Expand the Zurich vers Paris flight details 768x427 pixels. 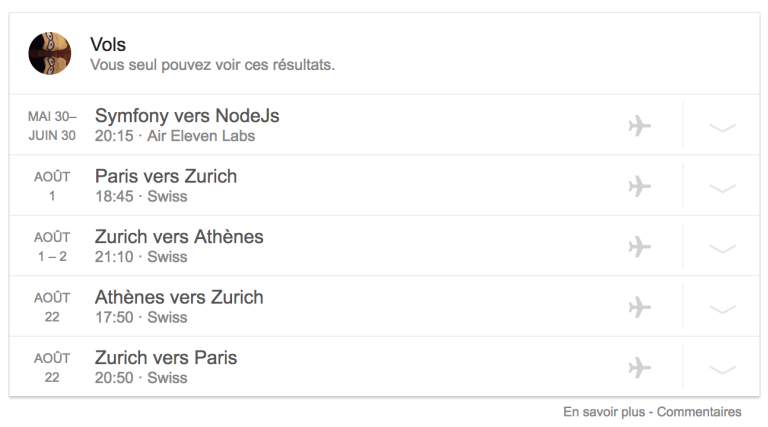[722, 368]
